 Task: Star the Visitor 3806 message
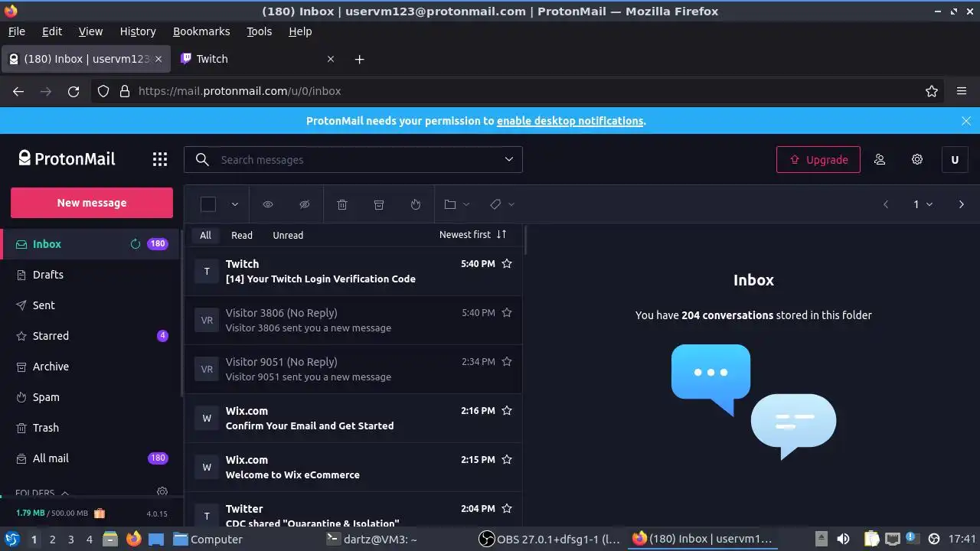(506, 312)
